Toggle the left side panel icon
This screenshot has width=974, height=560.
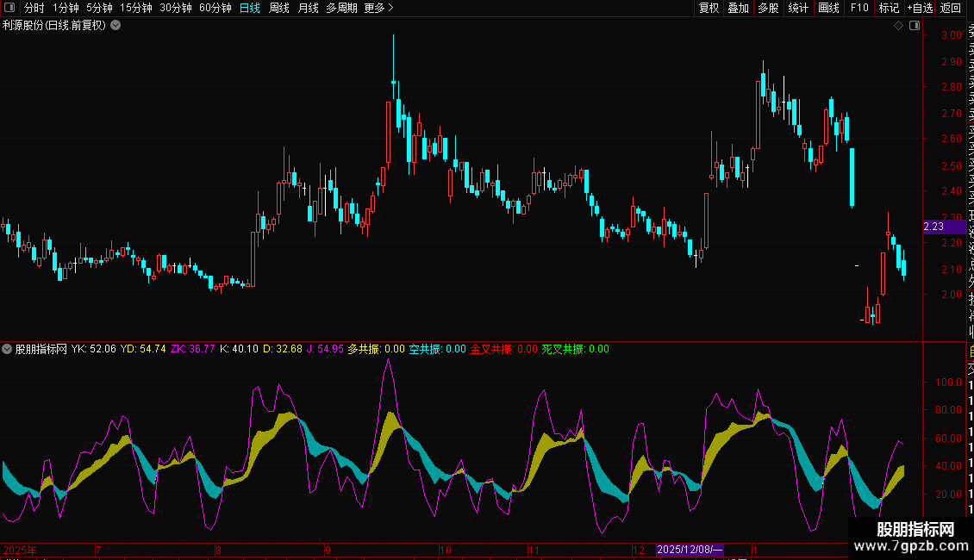(x=9, y=8)
